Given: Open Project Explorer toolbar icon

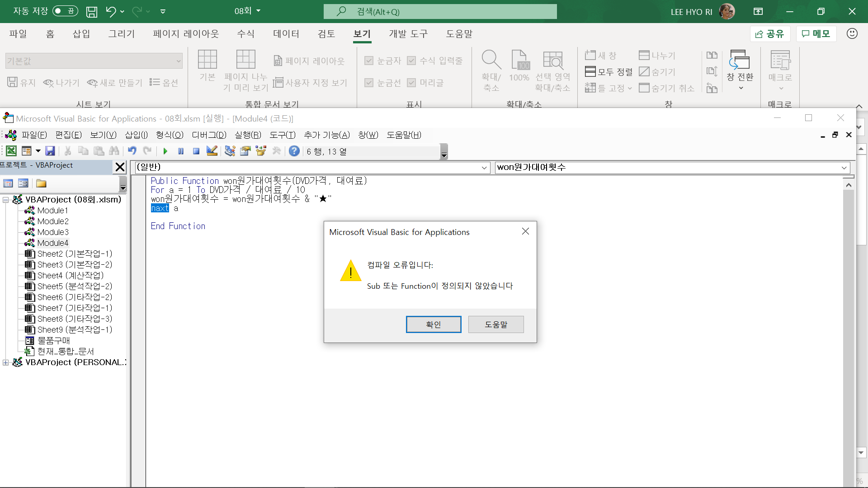Looking at the screenshot, I should (x=230, y=151).
